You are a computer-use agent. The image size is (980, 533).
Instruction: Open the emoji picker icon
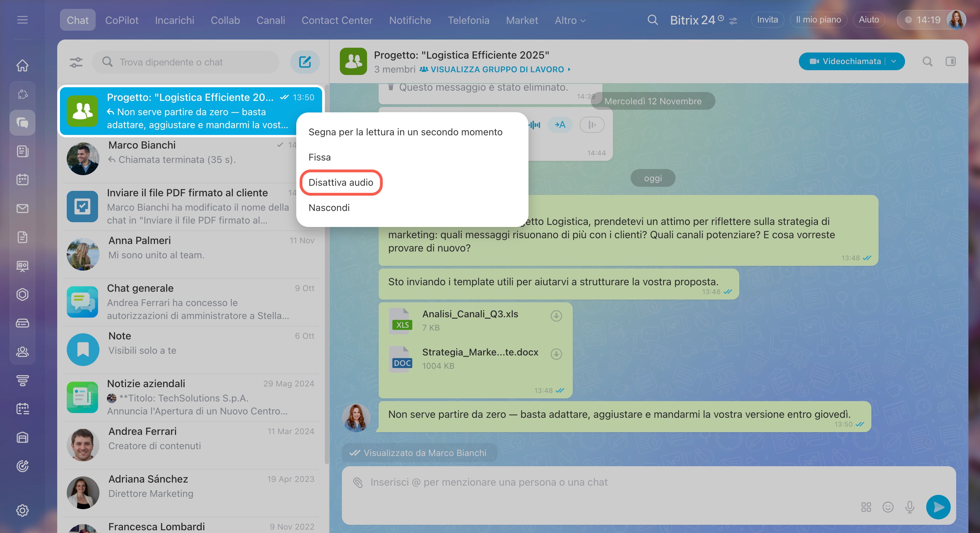tap(888, 507)
